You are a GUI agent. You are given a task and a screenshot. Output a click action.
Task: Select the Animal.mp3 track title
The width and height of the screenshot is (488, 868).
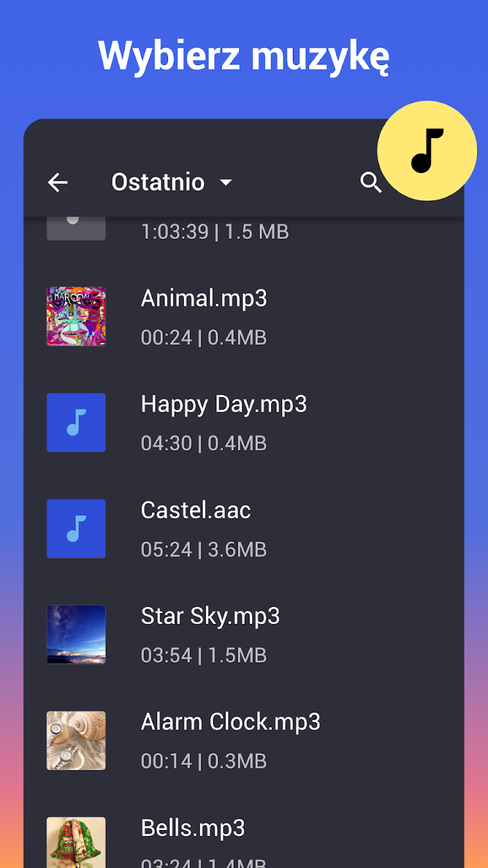click(204, 298)
